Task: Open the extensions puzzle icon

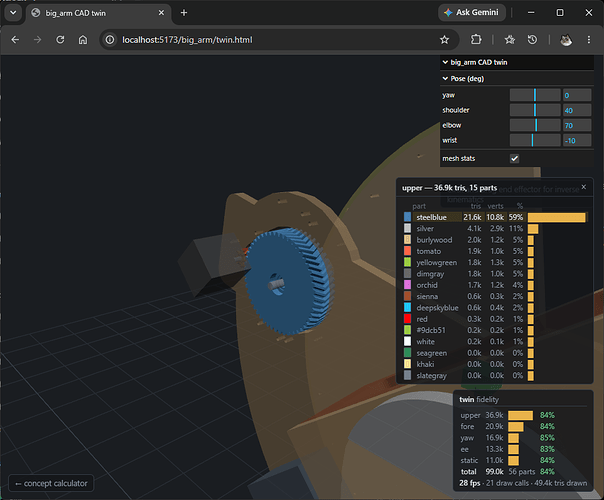Action: coord(476,40)
